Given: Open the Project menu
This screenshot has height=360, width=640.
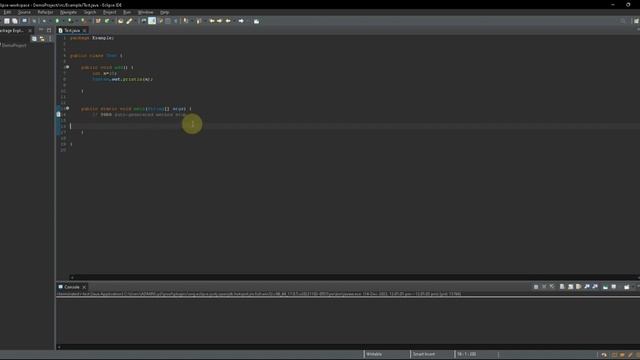Looking at the screenshot, I should [109, 12].
